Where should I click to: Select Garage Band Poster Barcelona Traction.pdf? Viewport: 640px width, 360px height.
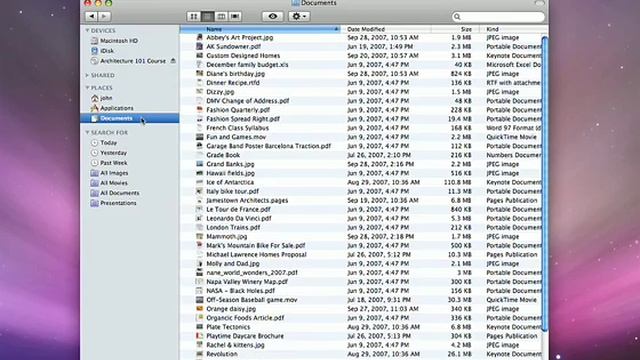(269, 146)
